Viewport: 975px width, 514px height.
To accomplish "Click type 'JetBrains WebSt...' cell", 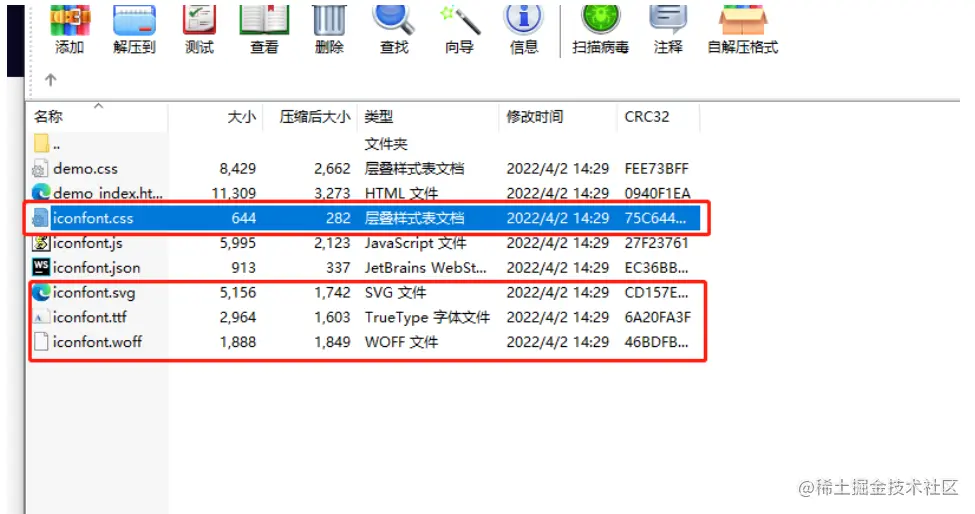I will coord(425,268).
